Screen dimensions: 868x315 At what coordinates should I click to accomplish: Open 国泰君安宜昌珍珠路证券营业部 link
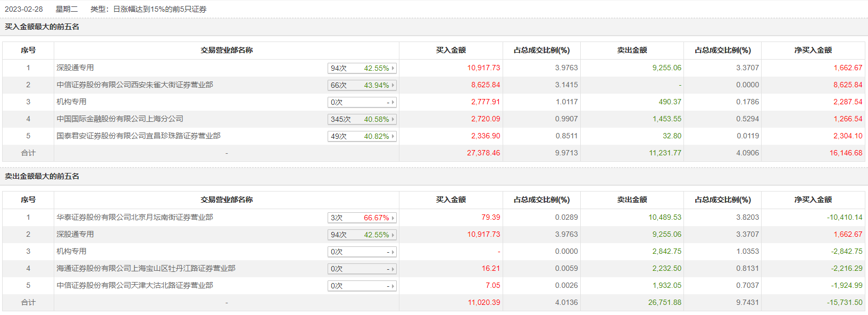pos(138,136)
